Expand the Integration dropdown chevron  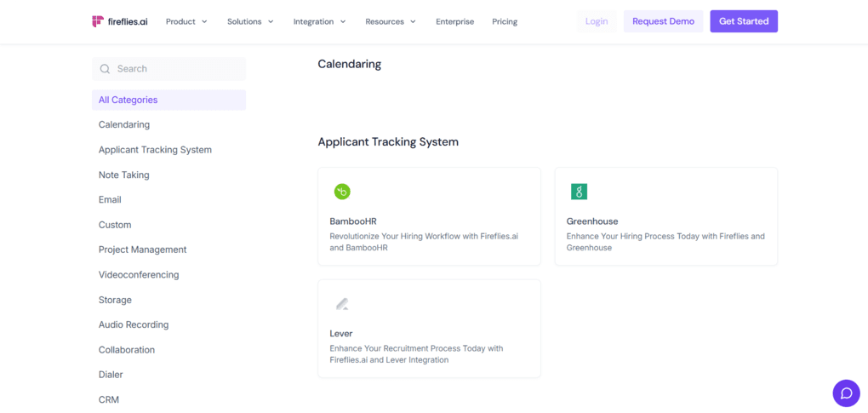[x=343, y=21]
